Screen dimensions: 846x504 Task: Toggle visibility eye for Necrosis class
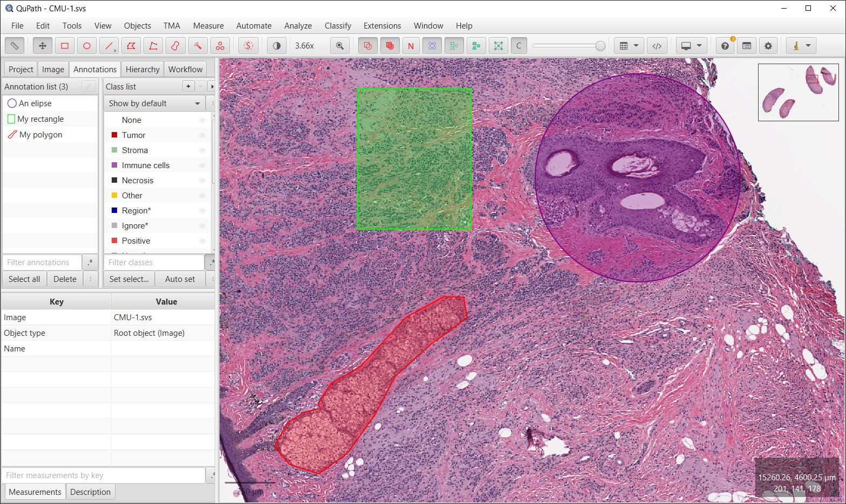[202, 181]
